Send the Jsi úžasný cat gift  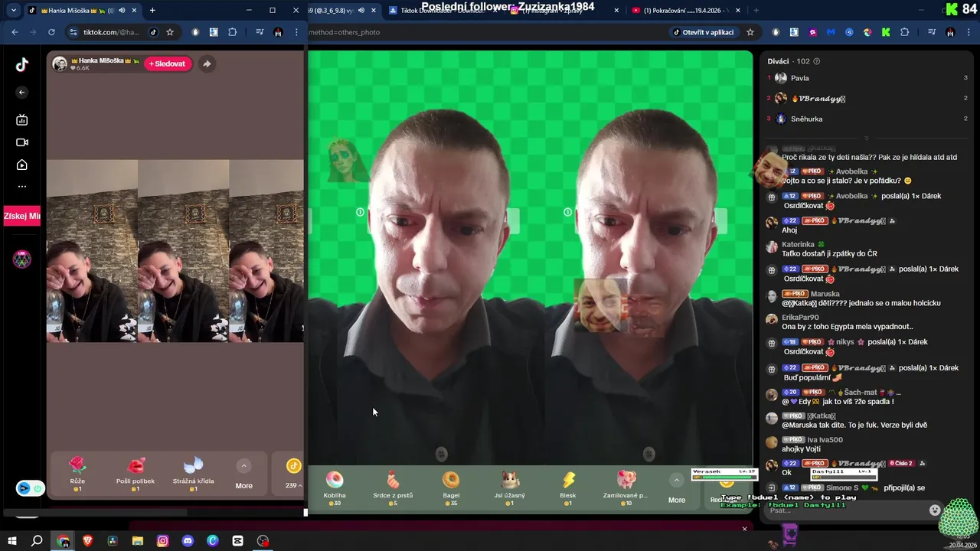tap(510, 487)
